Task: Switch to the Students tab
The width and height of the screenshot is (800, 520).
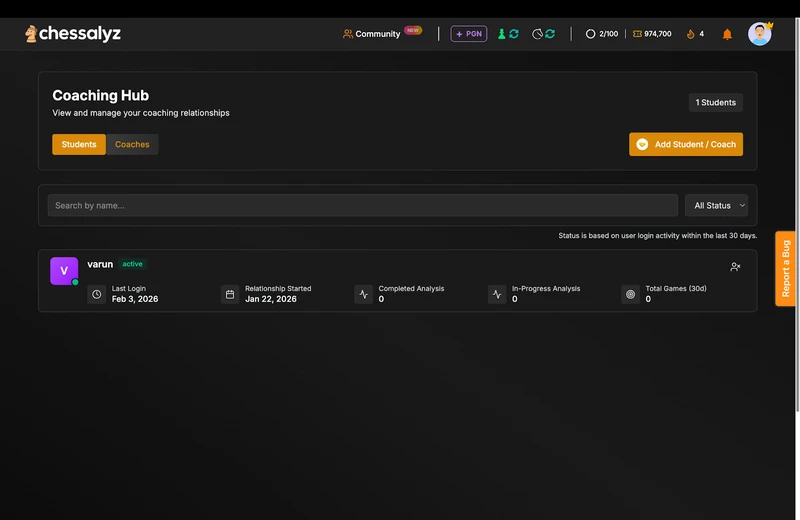Action: coord(79,144)
